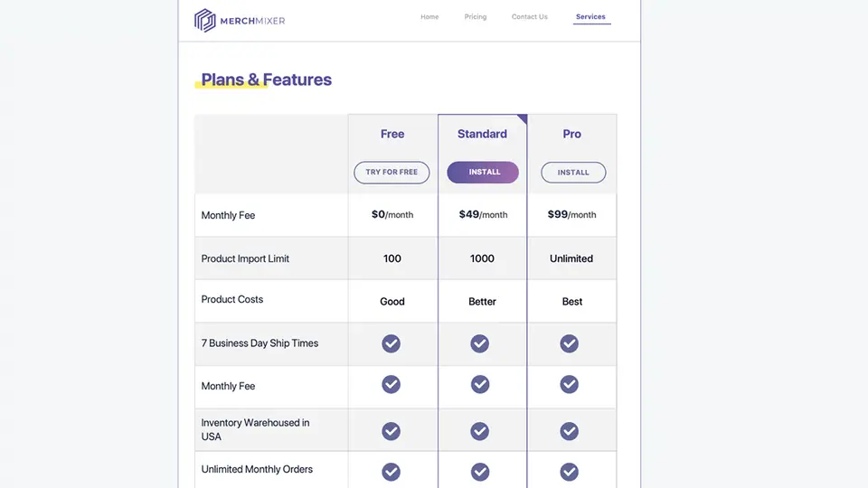
Task: Click the Pro checkmark for Inventory Warehoused in USA
Action: coord(569,431)
